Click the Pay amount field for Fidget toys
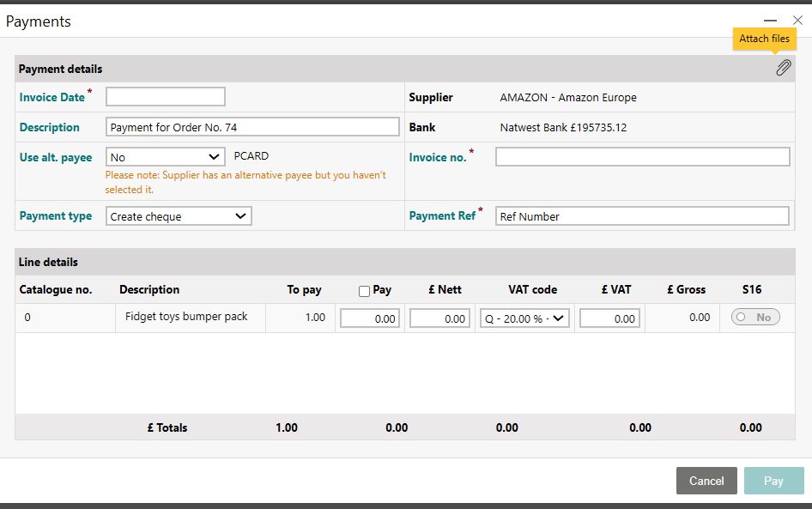The width and height of the screenshot is (812, 509). click(x=370, y=318)
